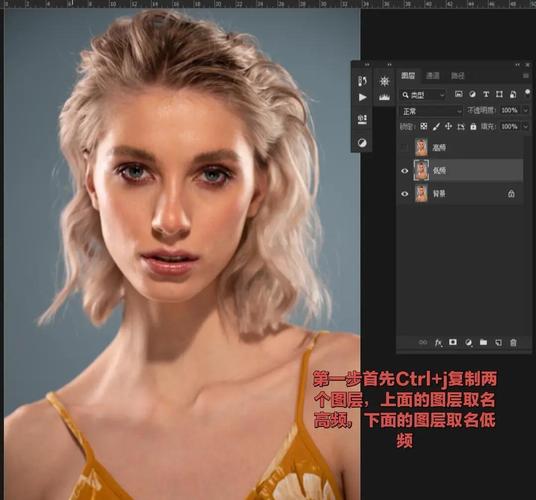536x500 pixels.
Task: Select the 高频 layer thumbnail
Action: (421, 147)
